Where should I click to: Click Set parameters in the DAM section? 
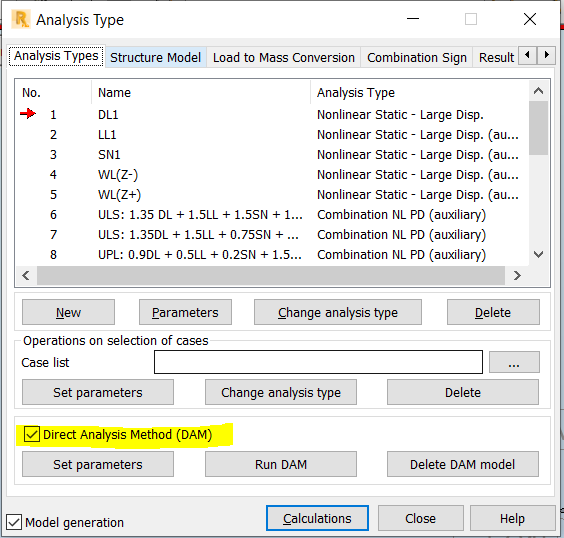coord(98,464)
